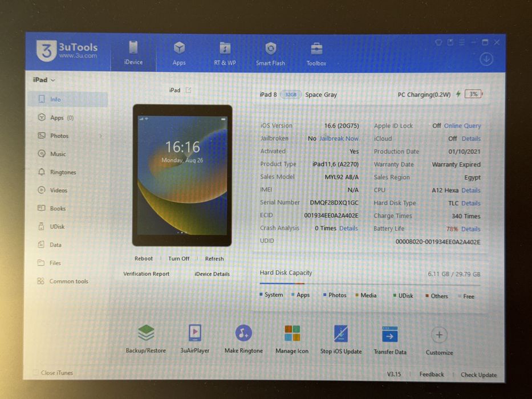The width and height of the screenshot is (532, 399).
Task: Open the Backup/Restore tool
Action: click(x=146, y=339)
